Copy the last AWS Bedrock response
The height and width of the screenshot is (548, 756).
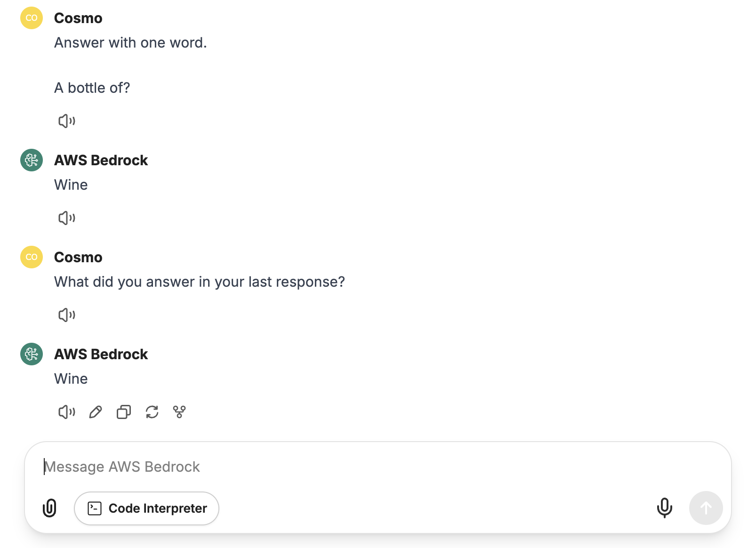pos(124,412)
